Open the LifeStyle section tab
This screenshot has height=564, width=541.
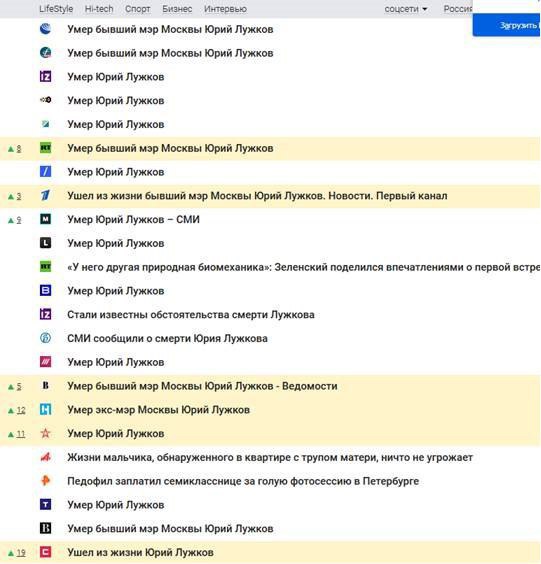56,9
